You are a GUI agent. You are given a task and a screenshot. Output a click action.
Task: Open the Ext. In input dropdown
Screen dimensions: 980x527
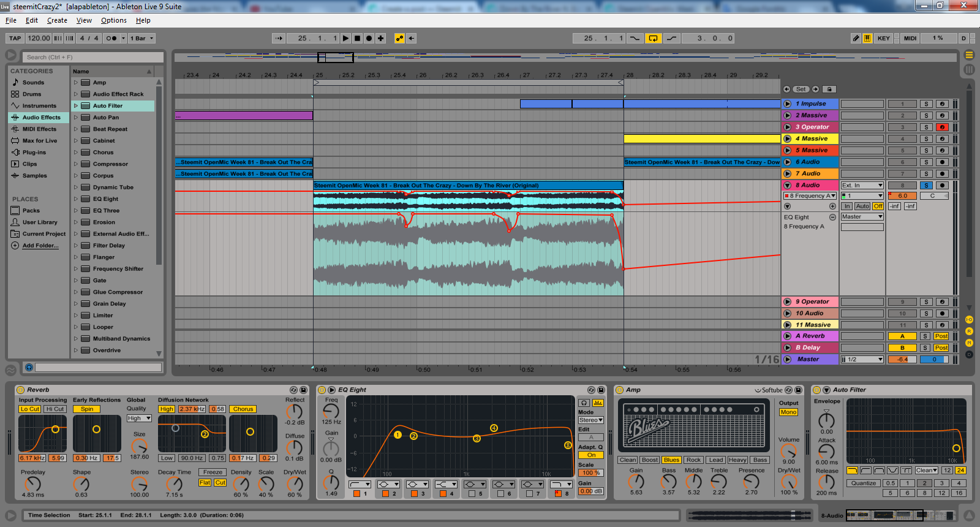(862, 185)
